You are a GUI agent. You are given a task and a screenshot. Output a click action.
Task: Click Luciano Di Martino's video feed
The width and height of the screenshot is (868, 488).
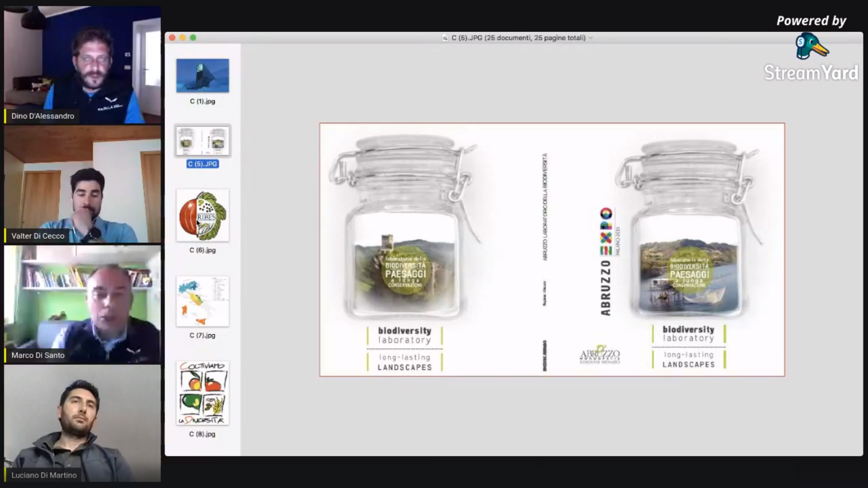82,423
